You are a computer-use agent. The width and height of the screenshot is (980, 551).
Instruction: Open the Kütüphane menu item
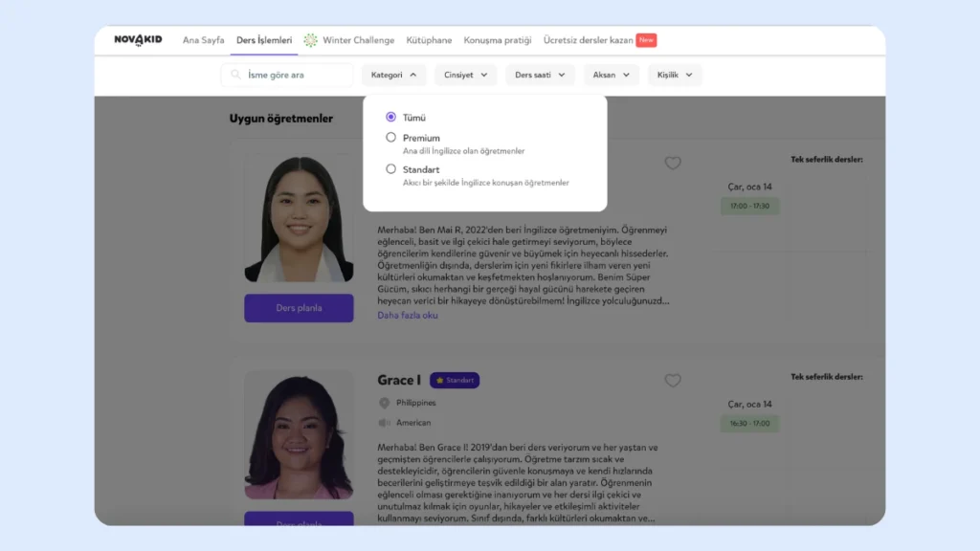coord(429,40)
